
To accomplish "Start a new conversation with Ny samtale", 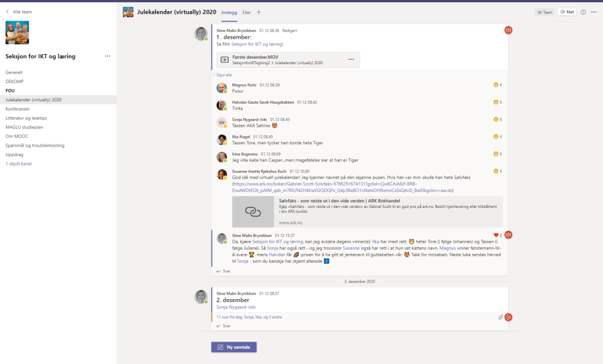I will (234, 347).
